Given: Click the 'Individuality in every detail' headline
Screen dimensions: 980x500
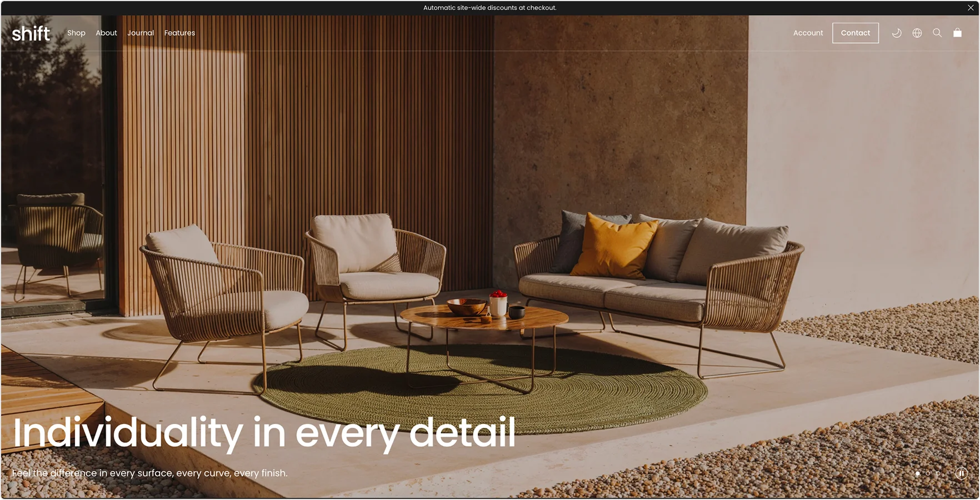Looking at the screenshot, I should coord(264,432).
